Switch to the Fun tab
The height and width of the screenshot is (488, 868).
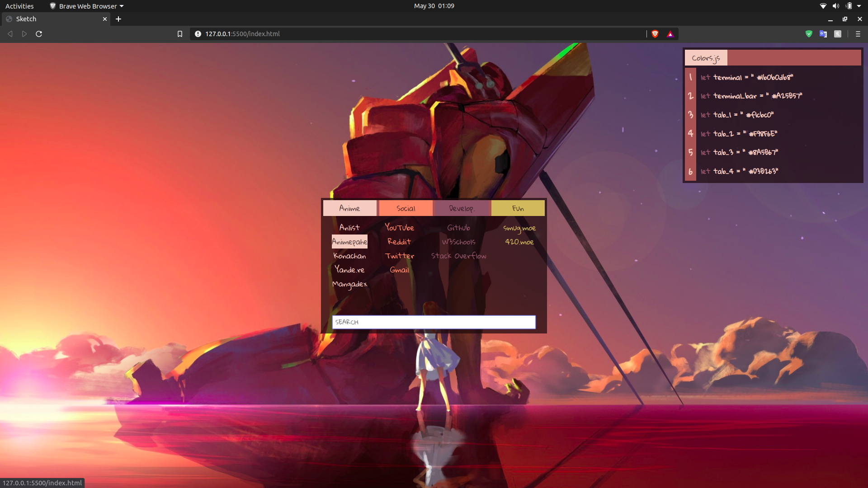pyautogui.click(x=518, y=208)
